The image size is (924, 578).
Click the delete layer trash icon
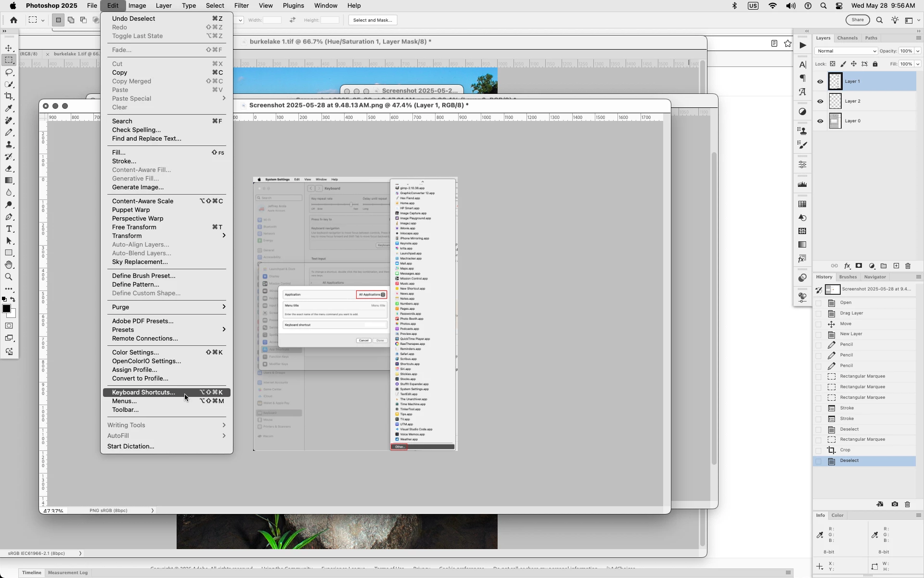click(908, 266)
